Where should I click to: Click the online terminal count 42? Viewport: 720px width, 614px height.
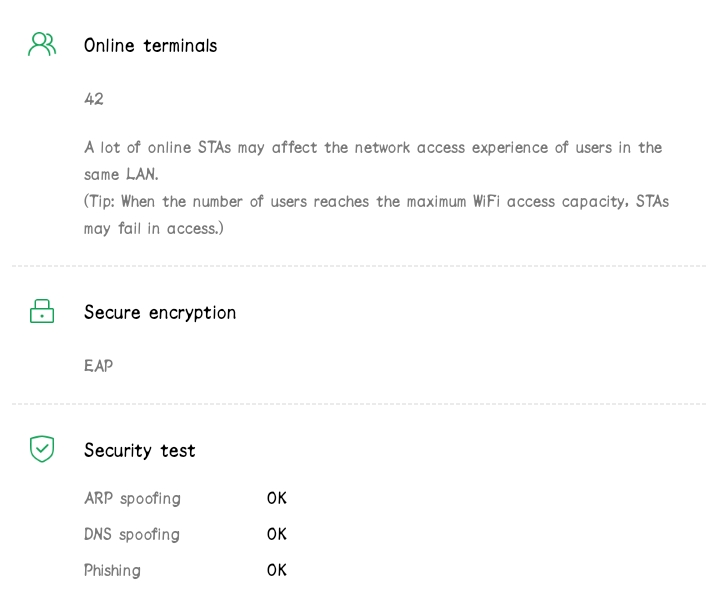(94, 99)
